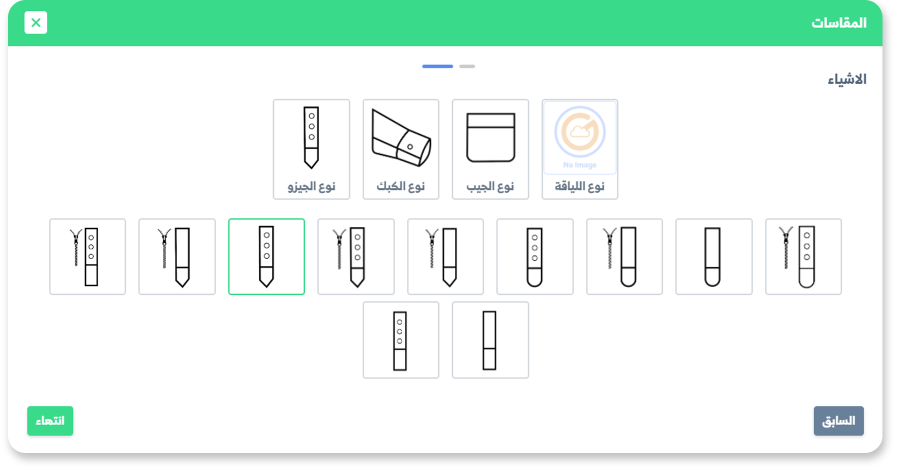Viewport: 899px width, 469px height.
Task: Select plain square placket without buttons
Action: (x=490, y=340)
